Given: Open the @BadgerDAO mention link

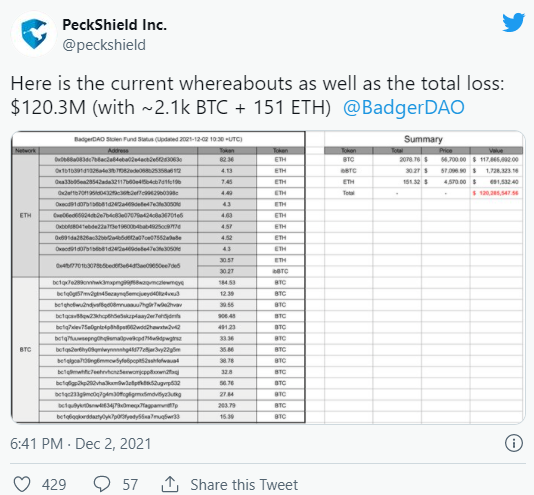Looking at the screenshot, I should 404,108.
